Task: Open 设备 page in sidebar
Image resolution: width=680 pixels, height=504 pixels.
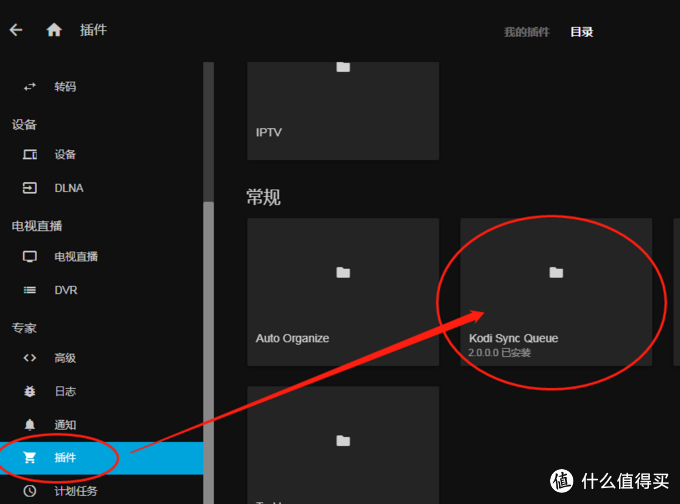Action: [x=101, y=154]
